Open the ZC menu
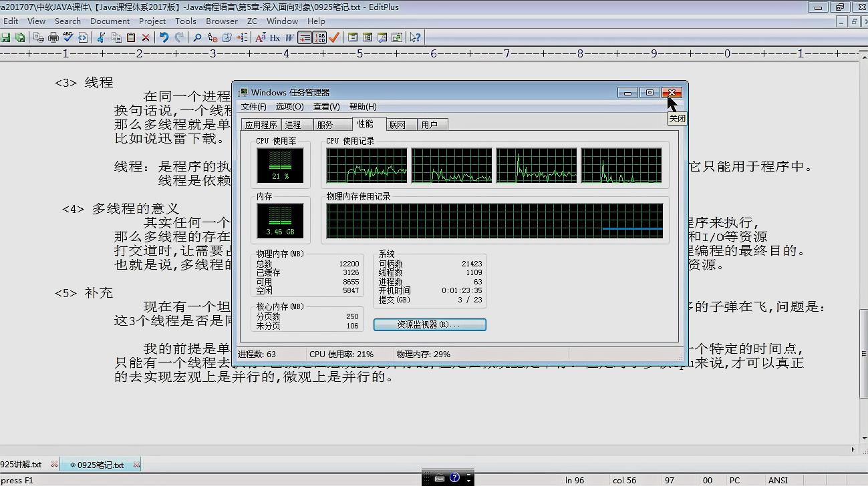 point(252,21)
